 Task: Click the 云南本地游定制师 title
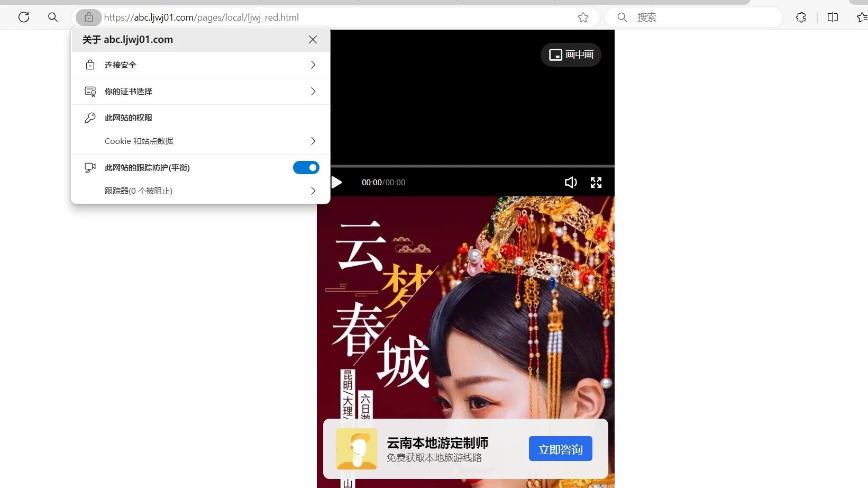pos(437,442)
